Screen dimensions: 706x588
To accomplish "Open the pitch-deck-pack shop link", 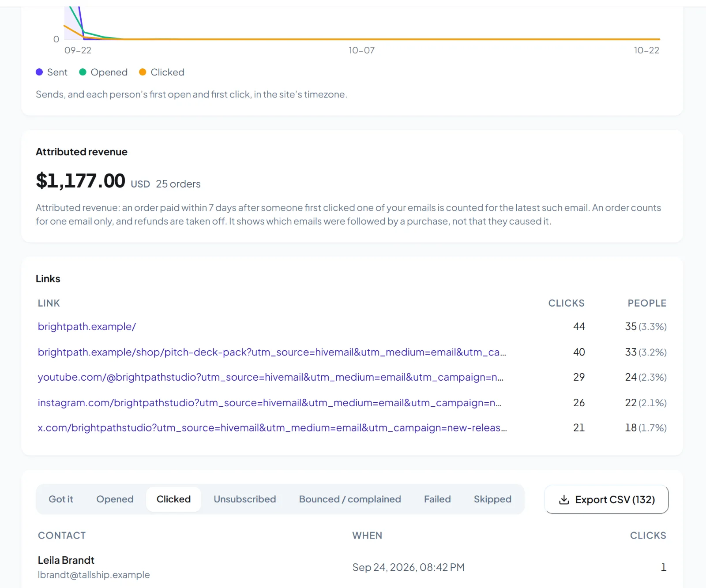I will point(272,352).
